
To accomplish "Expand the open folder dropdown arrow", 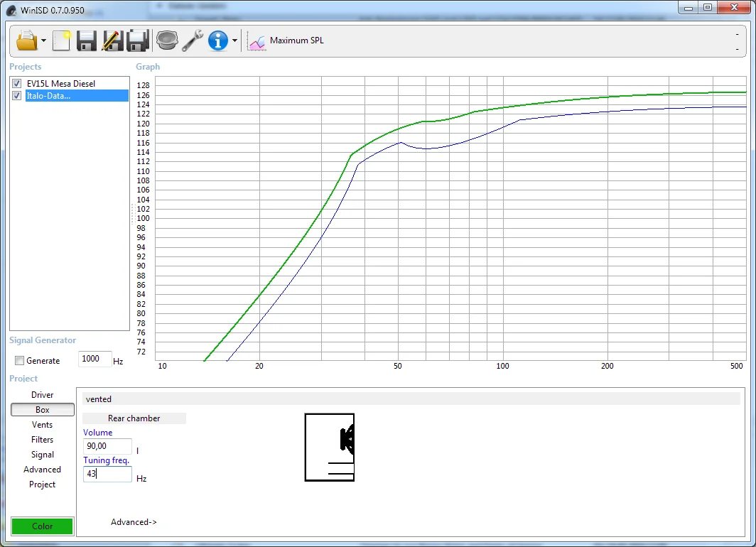I will click(x=44, y=41).
